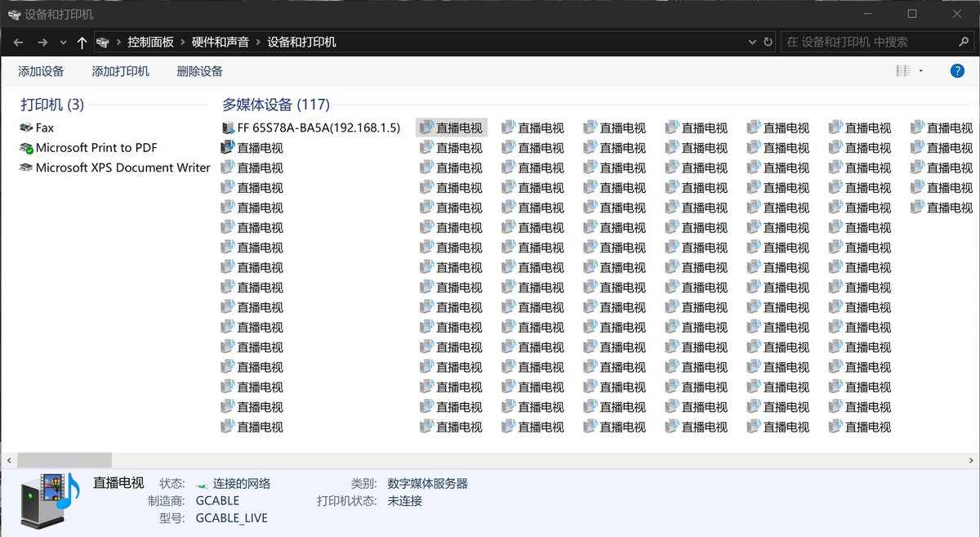This screenshot has height=537, width=980.
Task: Go up one level with Up arrow
Action: (82, 42)
